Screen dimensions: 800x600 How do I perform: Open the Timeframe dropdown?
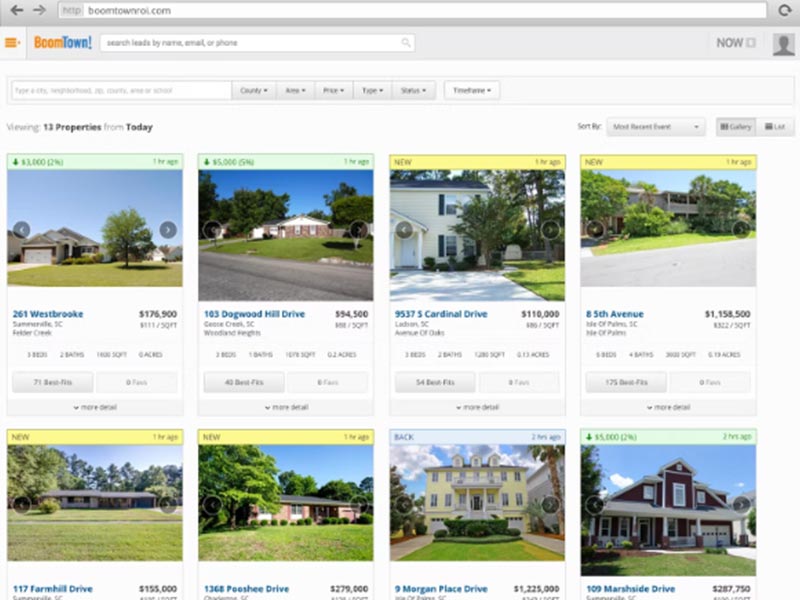pyautogui.click(x=472, y=90)
